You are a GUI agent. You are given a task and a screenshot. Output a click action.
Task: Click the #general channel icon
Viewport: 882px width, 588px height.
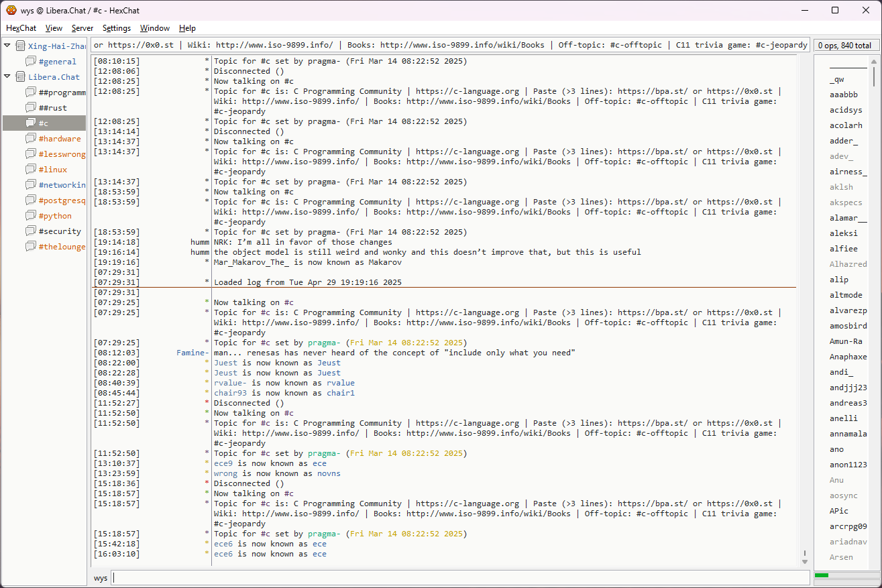(x=31, y=62)
